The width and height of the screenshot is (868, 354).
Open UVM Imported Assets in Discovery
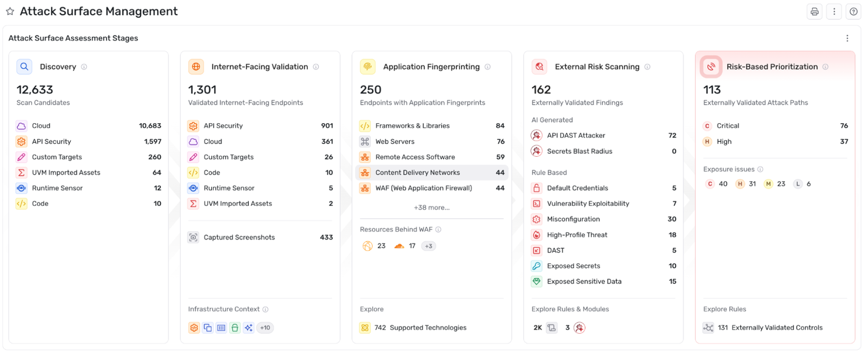[x=89, y=172]
